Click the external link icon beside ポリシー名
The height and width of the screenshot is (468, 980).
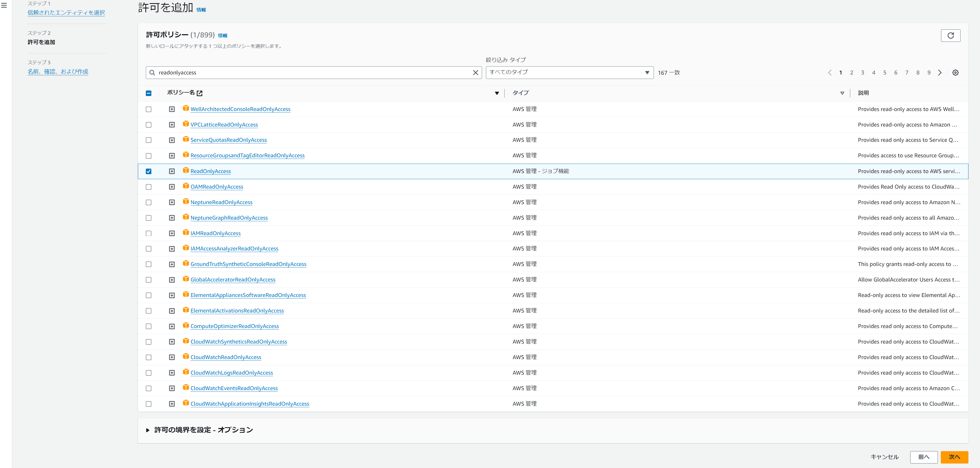[x=200, y=93]
